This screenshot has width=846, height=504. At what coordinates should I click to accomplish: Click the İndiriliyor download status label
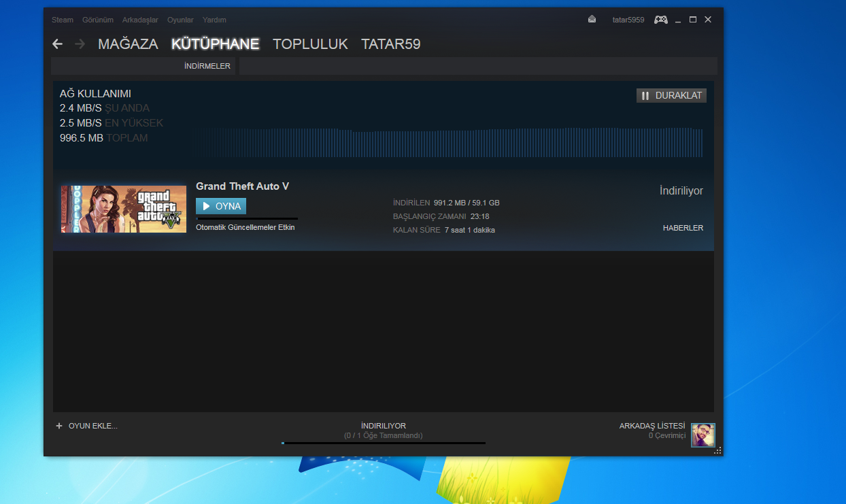coord(681,191)
